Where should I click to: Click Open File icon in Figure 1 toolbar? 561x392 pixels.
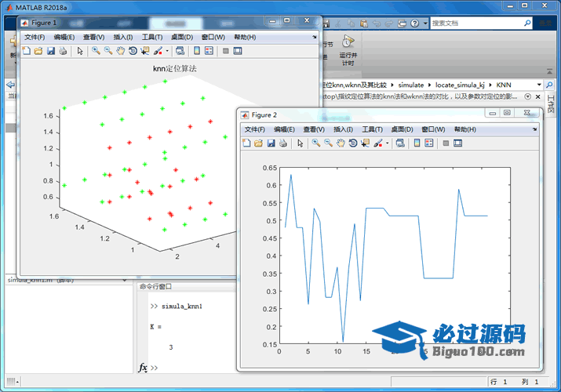click(38, 51)
